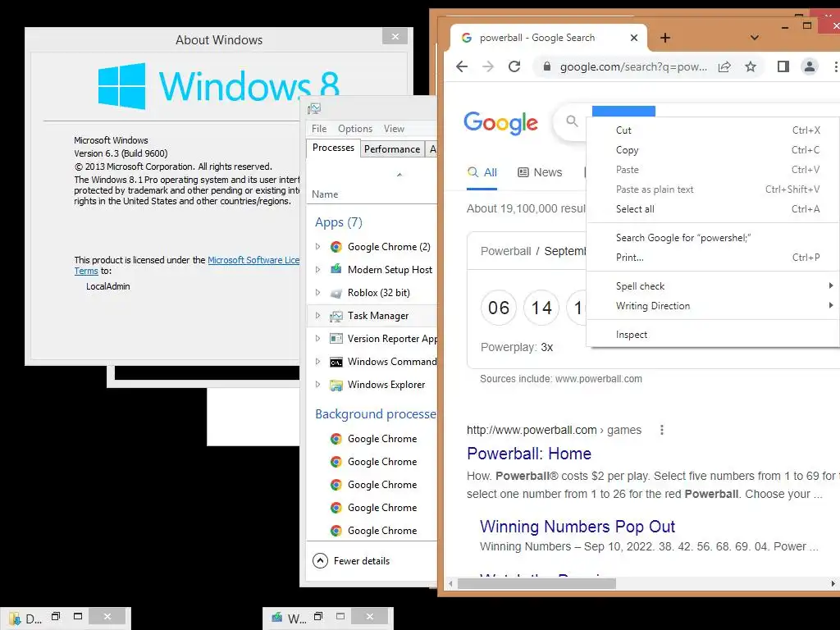
Task: Click the three-dot menu beside powerball.com result
Action: 662,430
